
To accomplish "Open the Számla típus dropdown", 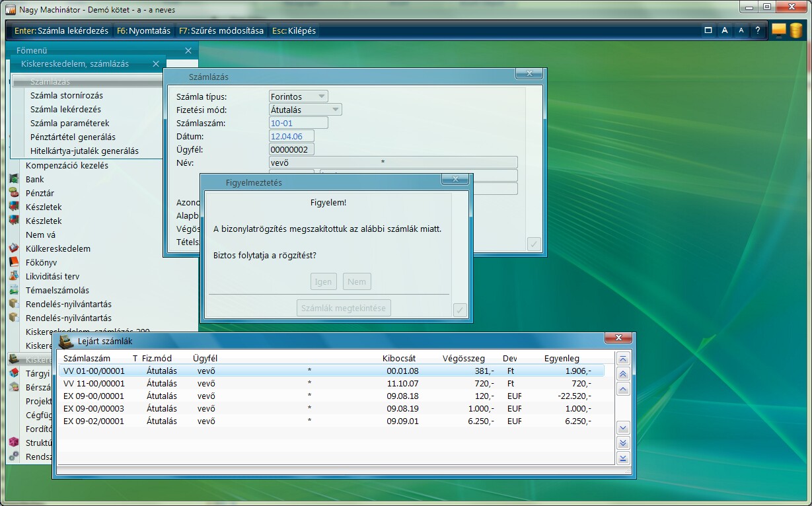I will pos(321,96).
